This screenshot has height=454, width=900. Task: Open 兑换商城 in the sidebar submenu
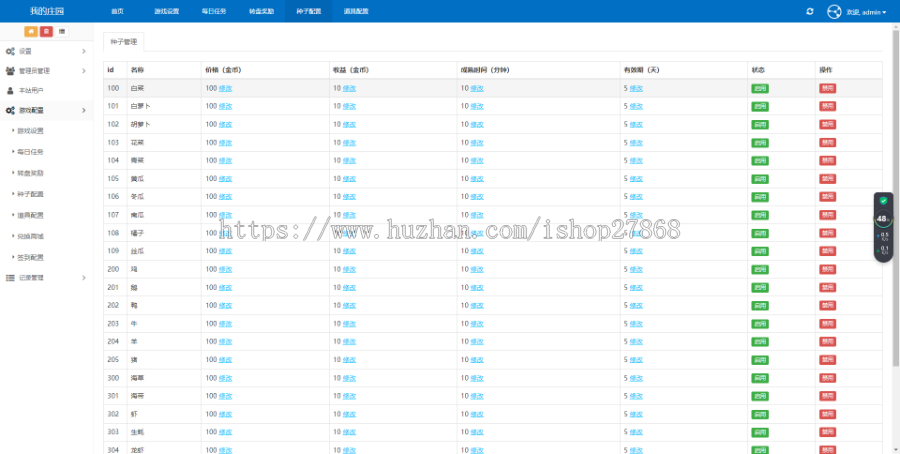pyautogui.click(x=30, y=236)
